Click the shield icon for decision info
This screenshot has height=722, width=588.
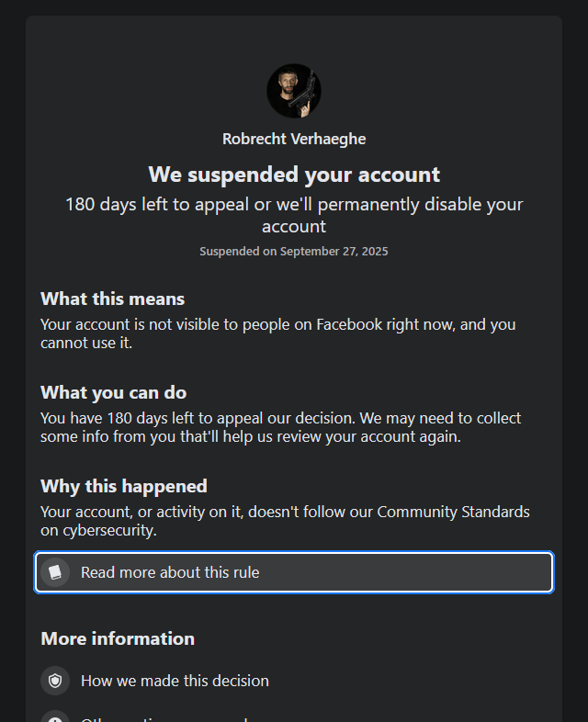coord(55,681)
